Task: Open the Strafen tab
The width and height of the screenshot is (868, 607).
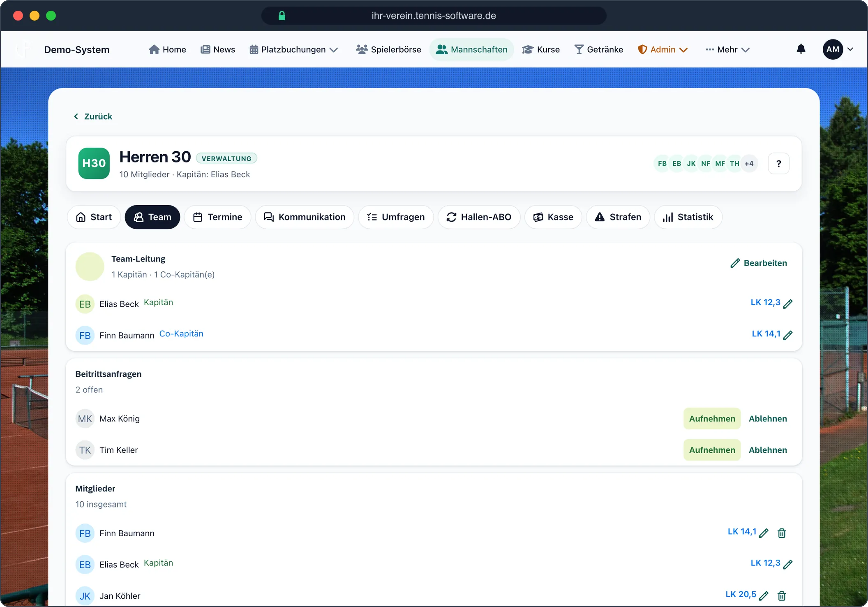Action: [618, 217]
